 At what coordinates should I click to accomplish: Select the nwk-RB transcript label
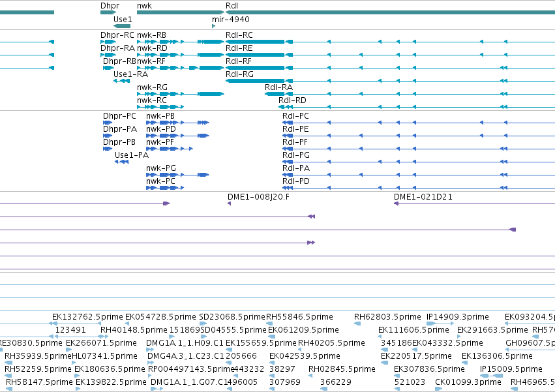click(x=151, y=35)
